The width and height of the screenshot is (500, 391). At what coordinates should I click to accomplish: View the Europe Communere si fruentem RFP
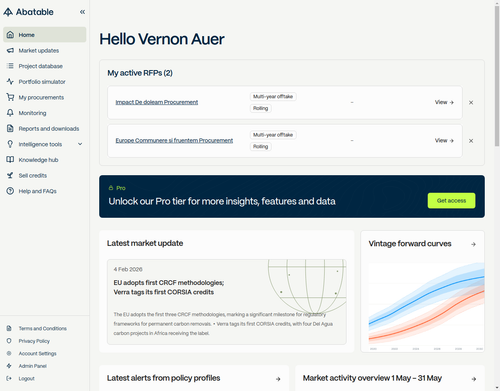pyautogui.click(x=444, y=141)
